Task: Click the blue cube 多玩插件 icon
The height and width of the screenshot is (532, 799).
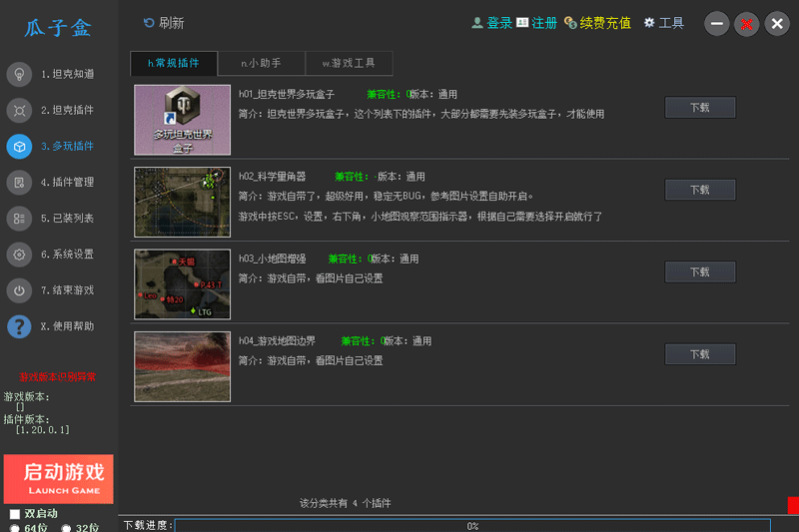Action: (x=19, y=147)
